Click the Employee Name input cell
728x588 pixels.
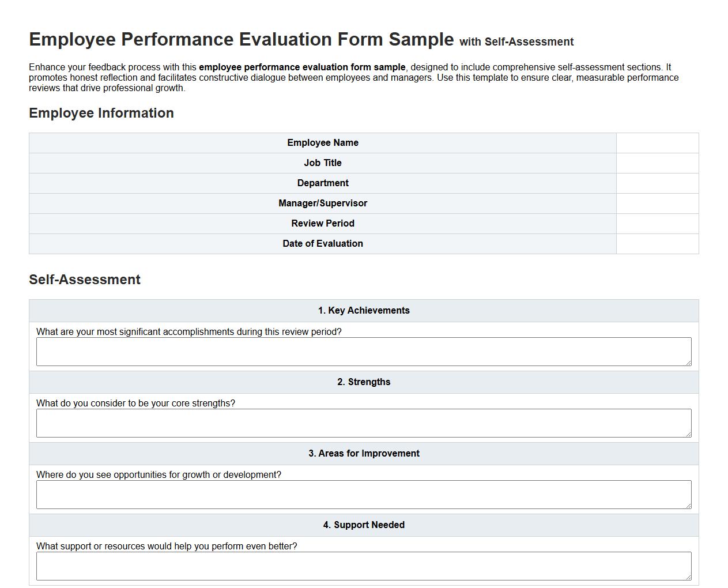(657, 142)
